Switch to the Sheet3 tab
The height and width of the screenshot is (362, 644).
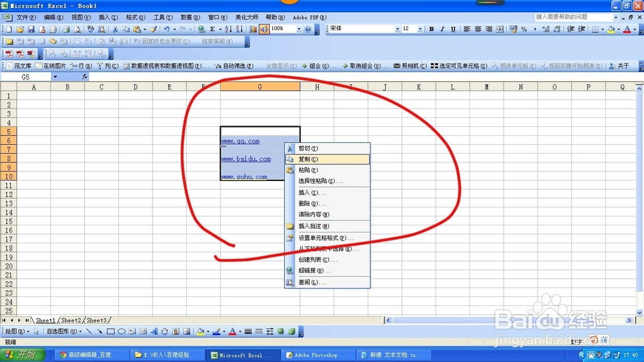click(97, 320)
